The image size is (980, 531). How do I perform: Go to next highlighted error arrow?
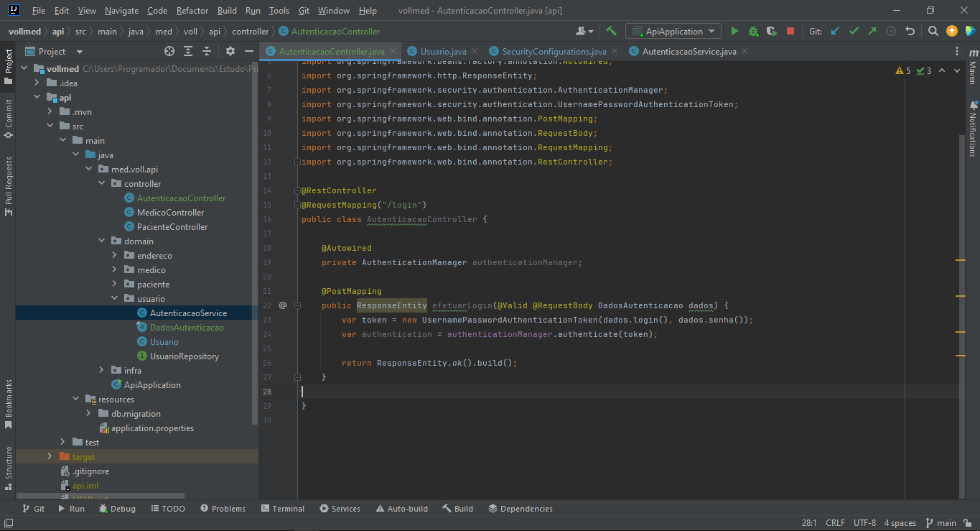coord(958,70)
